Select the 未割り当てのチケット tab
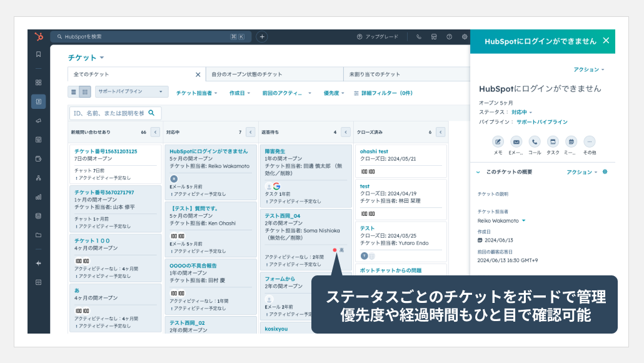 pos(406,74)
